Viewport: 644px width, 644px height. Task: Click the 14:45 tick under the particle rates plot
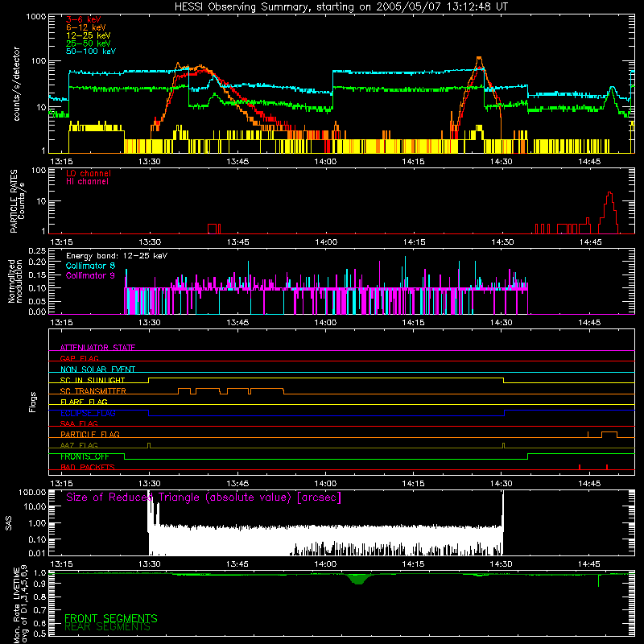[590, 242]
